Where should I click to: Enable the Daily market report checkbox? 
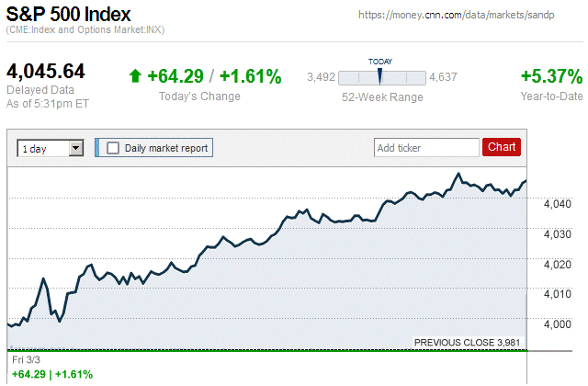pyautogui.click(x=113, y=147)
